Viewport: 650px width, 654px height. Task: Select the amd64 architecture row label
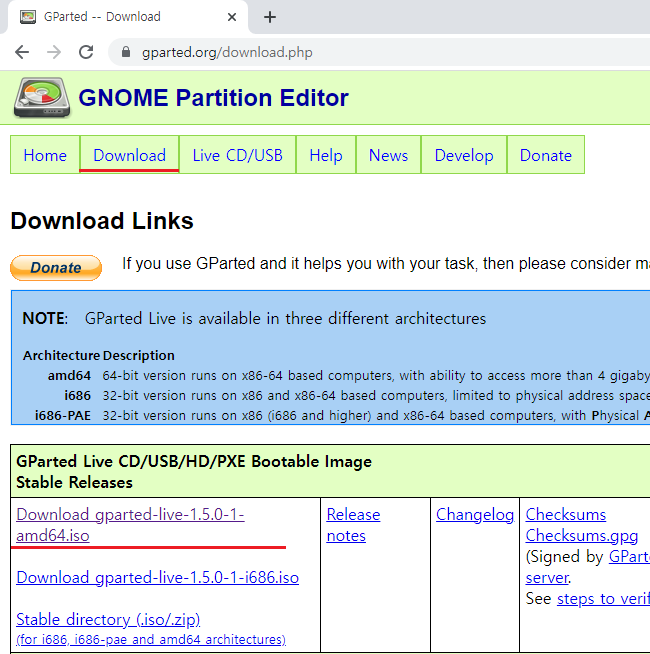click(x=69, y=375)
